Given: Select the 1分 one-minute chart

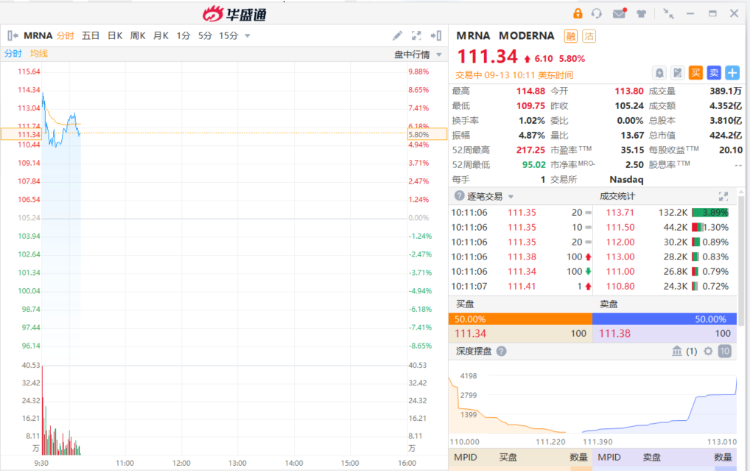Looking at the screenshot, I should point(183,35).
